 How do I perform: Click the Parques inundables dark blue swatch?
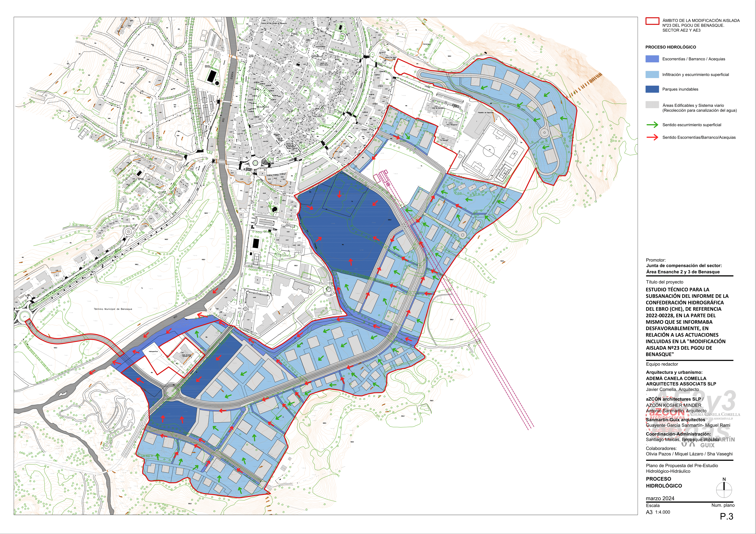click(652, 89)
